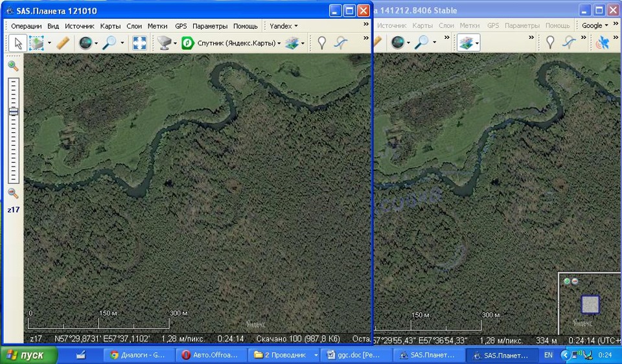This screenshot has height=364, width=622.
Task: Expand the layers icon dropdown arrow
Action: tap(303, 43)
